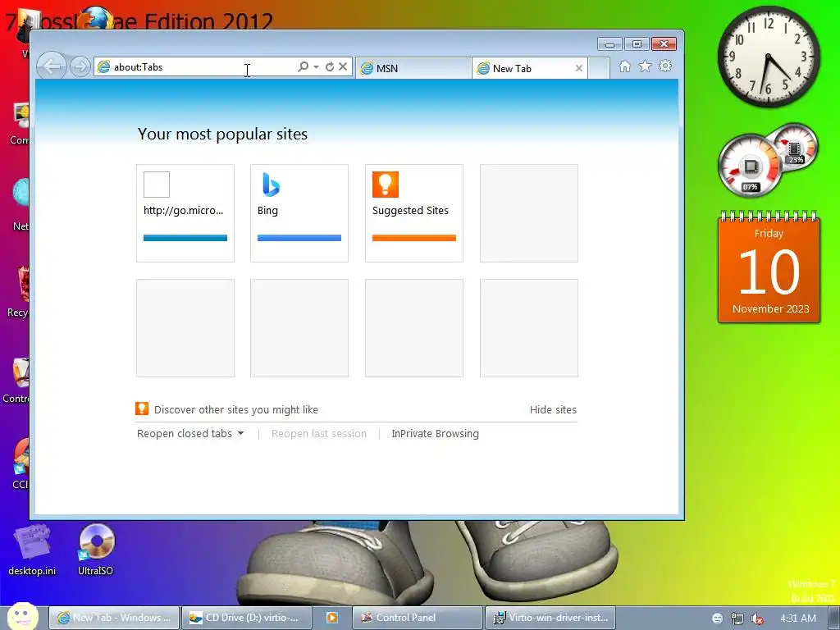Switch to CD Drive (D:) virtio taskbar item
The height and width of the screenshot is (630, 840).
click(246, 618)
